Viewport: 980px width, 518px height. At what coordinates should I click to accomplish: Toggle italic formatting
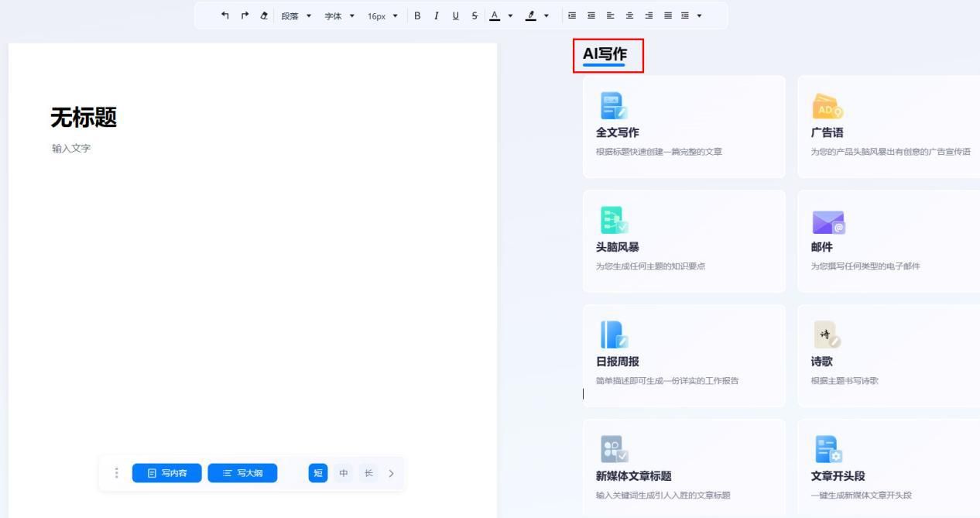[437, 15]
